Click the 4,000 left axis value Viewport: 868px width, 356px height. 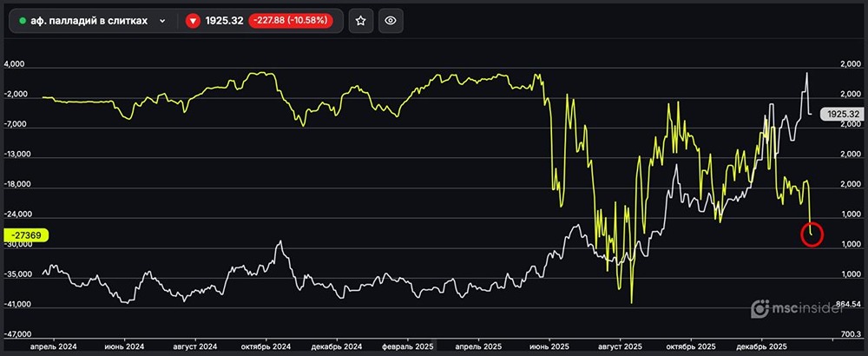(14, 65)
